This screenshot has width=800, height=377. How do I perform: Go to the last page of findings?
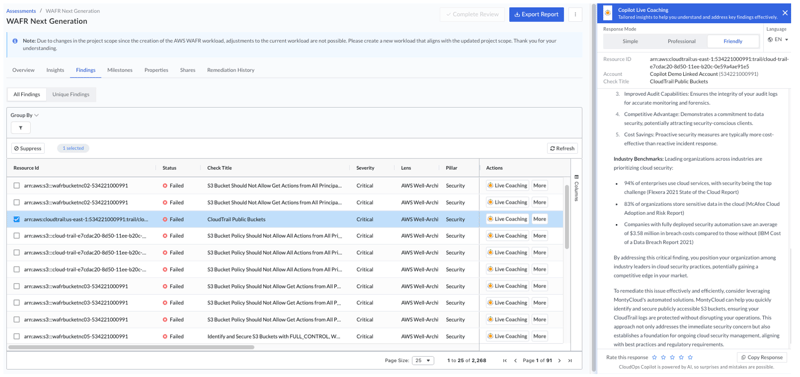570,360
